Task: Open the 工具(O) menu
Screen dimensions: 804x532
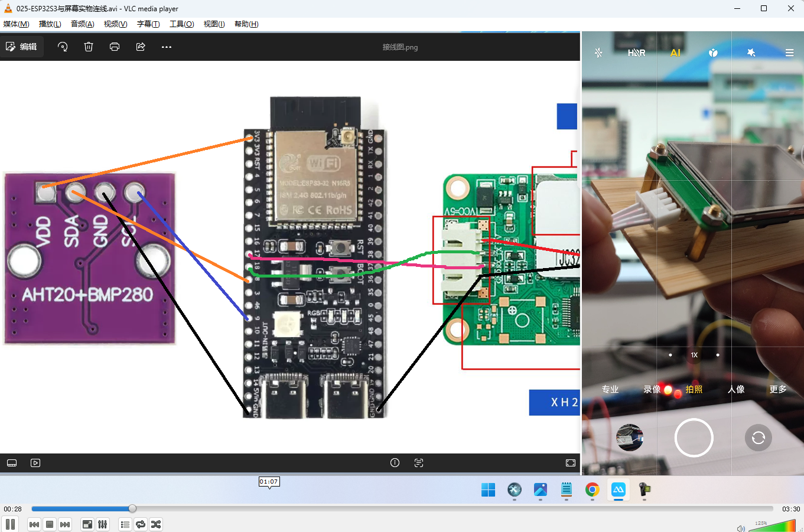Action: click(x=181, y=24)
